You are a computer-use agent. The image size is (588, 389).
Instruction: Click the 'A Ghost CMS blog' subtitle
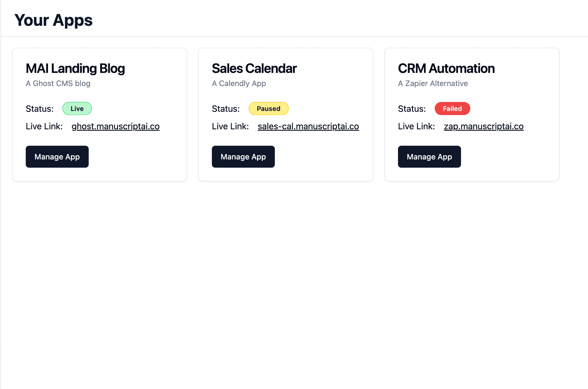(x=58, y=83)
